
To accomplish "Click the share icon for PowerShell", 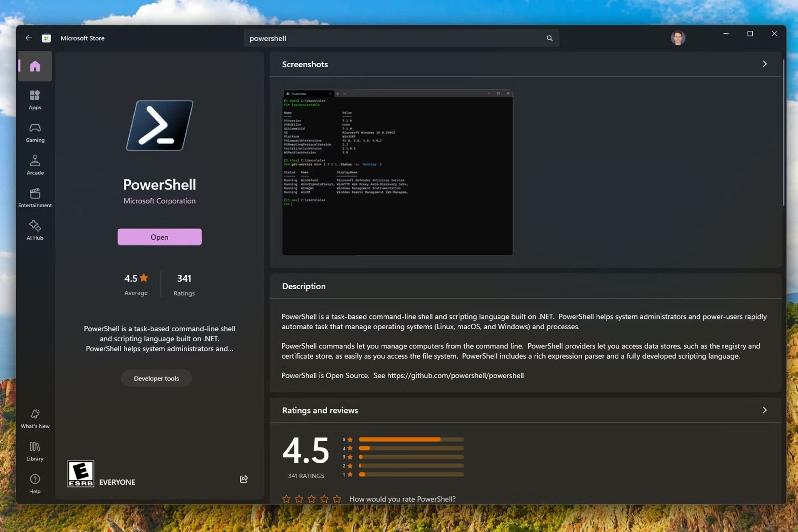I will [244, 479].
